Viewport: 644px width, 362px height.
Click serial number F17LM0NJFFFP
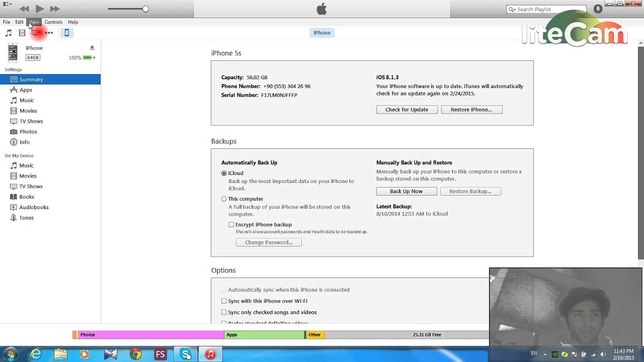point(279,95)
